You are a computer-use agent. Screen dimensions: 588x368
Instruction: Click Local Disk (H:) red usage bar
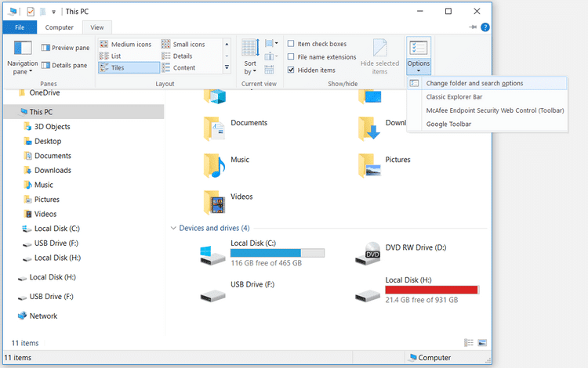coord(432,290)
